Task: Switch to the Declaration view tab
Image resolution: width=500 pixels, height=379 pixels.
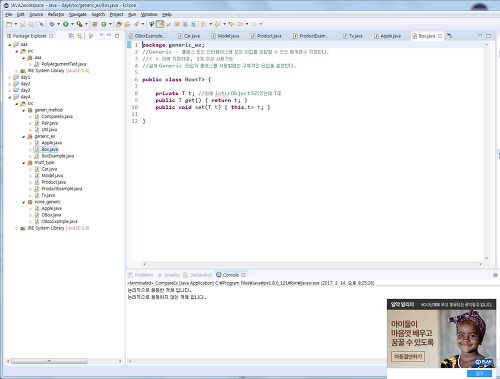Action: click(198, 275)
